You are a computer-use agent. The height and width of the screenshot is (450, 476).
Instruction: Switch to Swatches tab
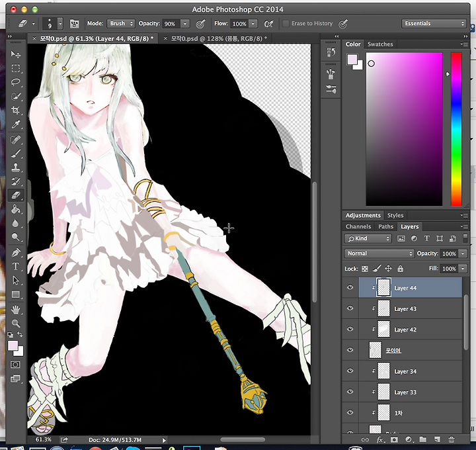[x=380, y=44]
